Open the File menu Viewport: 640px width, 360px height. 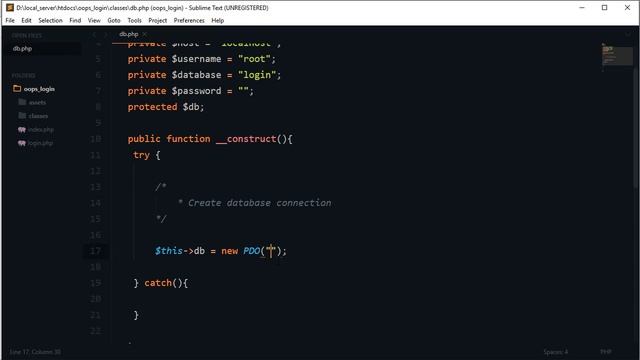[x=10, y=20]
